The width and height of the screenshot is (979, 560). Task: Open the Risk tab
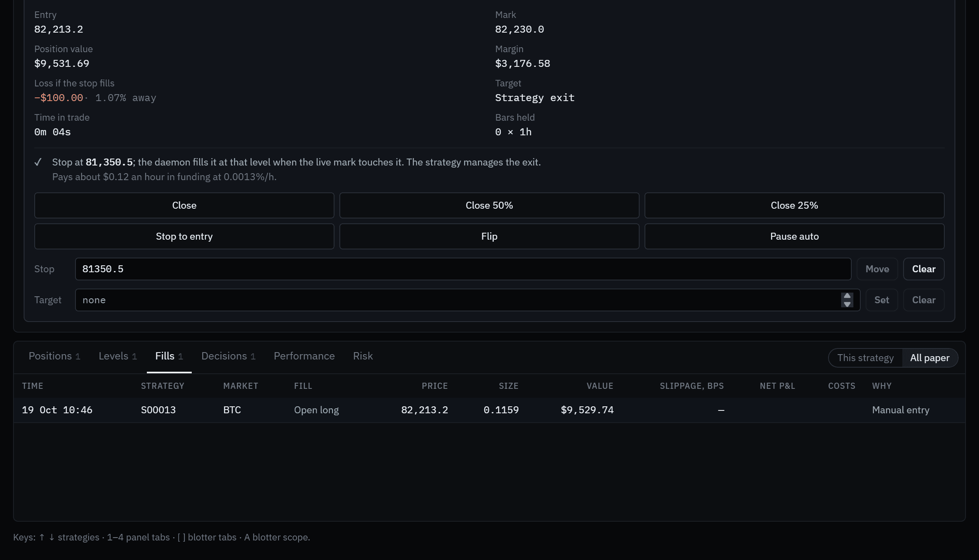(x=363, y=356)
